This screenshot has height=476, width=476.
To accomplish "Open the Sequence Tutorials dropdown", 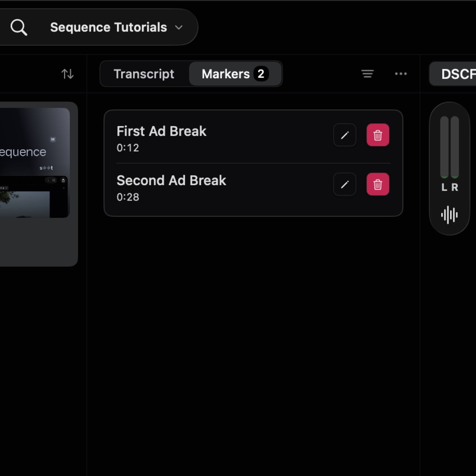I will click(116, 27).
